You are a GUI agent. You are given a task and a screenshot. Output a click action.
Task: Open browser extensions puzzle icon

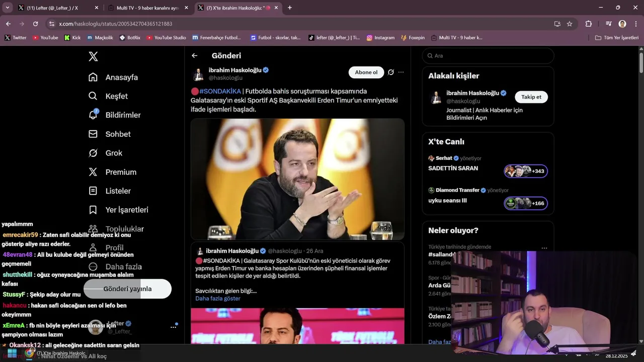tap(588, 24)
